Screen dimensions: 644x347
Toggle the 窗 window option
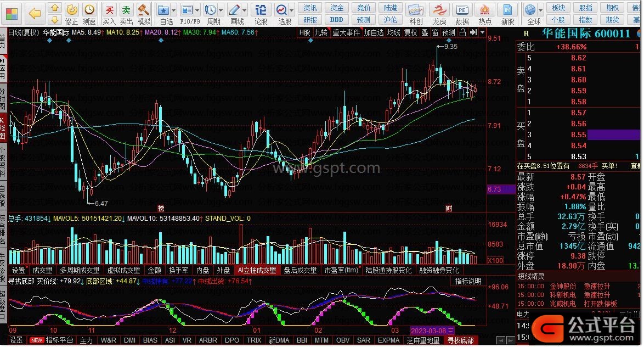pos(436,32)
